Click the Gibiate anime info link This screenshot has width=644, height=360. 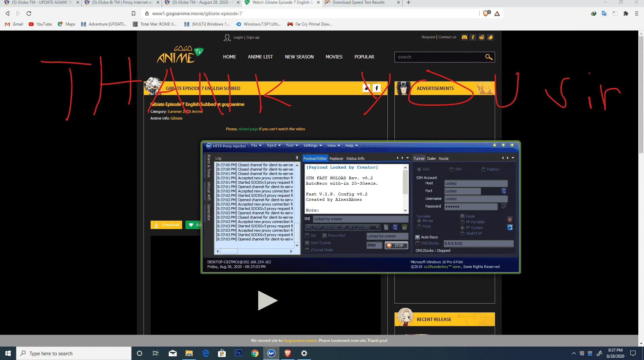[x=176, y=118]
